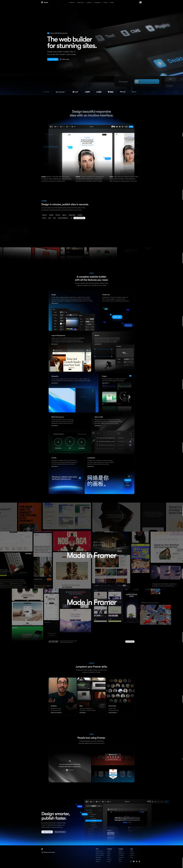
Task: Select the Animated template category
Action: [x=80, y=215]
